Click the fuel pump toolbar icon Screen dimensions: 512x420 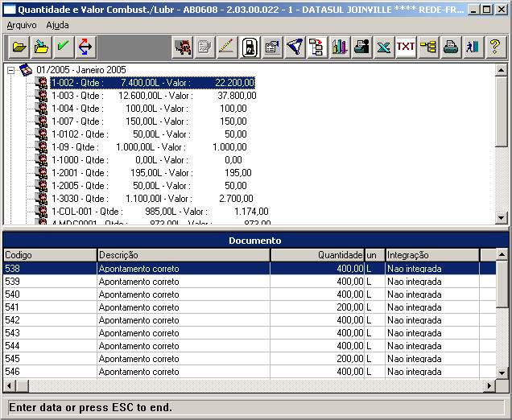(250, 47)
